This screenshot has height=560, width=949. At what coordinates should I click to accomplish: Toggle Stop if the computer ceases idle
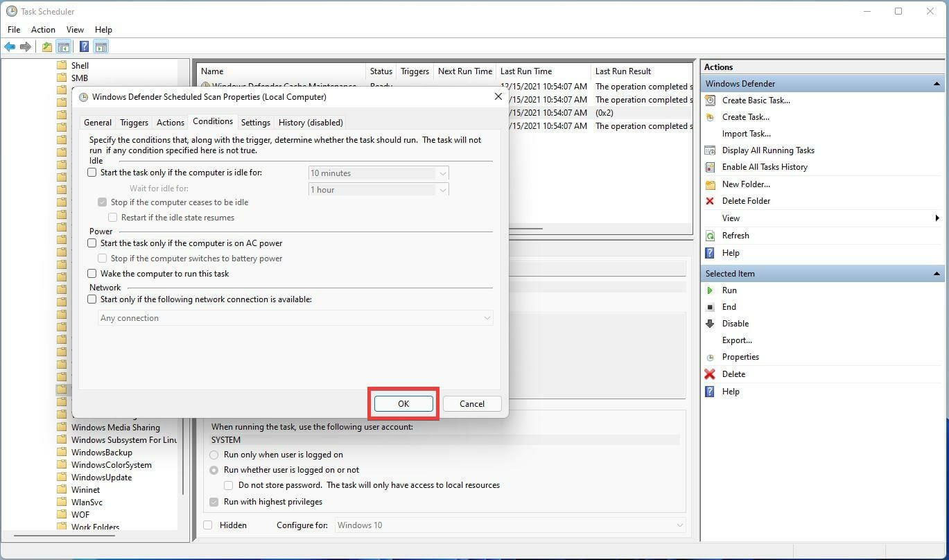click(x=102, y=202)
